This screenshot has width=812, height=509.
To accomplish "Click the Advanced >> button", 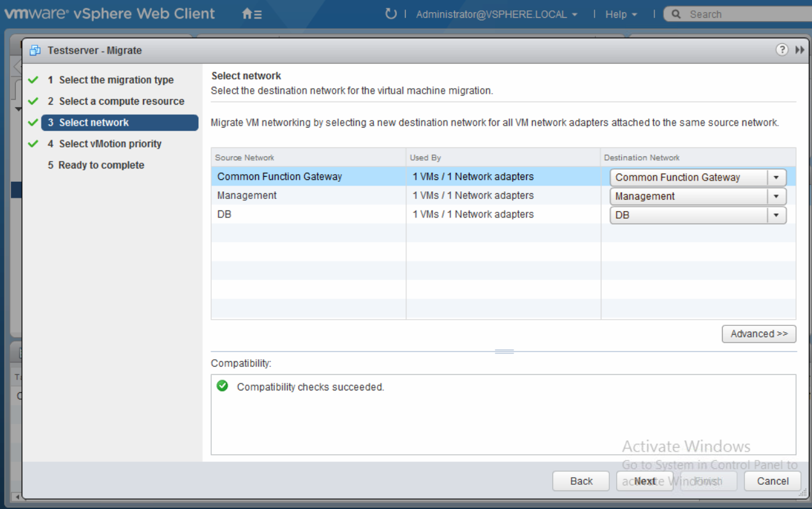I will click(x=759, y=334).
